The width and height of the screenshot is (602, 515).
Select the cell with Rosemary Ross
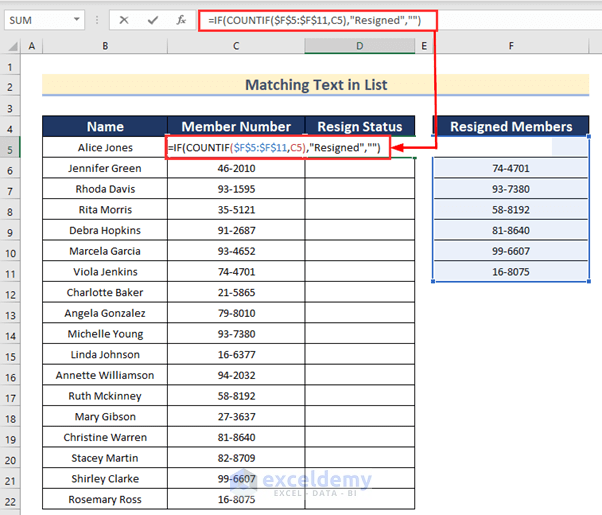pos(105,499)
